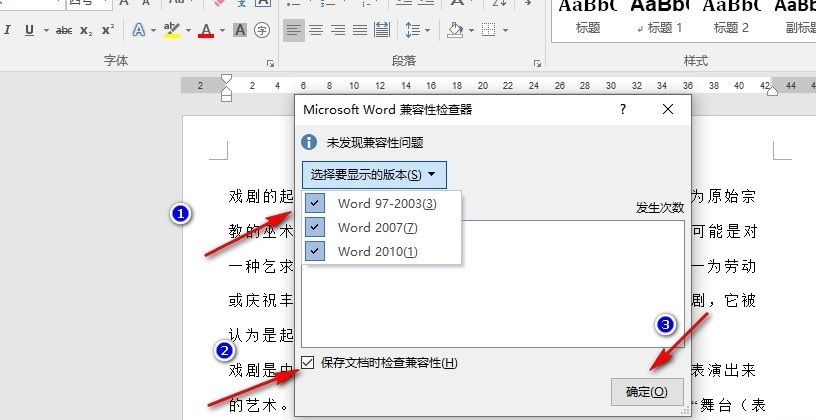Open borders dropdown arrow

[x=505, y=30]
